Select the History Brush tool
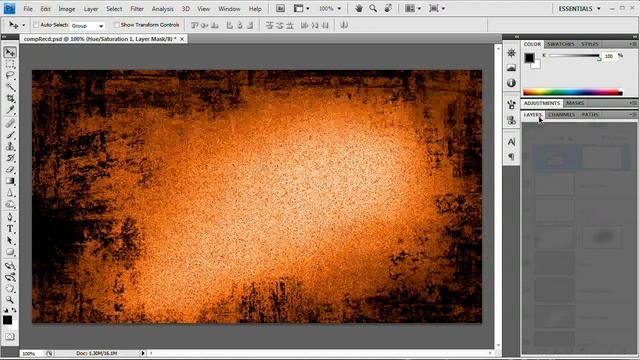Screen dimensions: 640x360 pos(10,158)
